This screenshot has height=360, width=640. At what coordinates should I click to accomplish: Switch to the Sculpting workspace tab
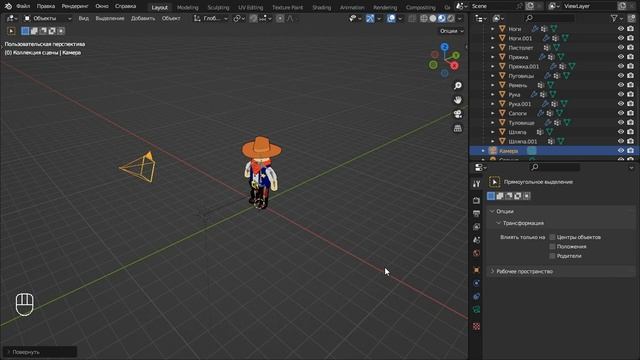pos(218,7)
